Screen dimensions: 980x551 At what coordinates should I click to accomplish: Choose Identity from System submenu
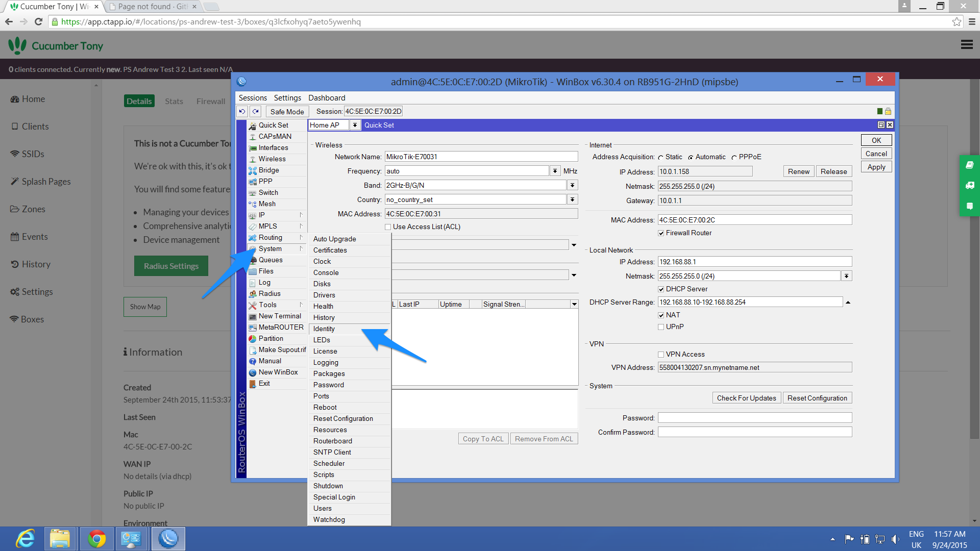[x=349, y=329]
